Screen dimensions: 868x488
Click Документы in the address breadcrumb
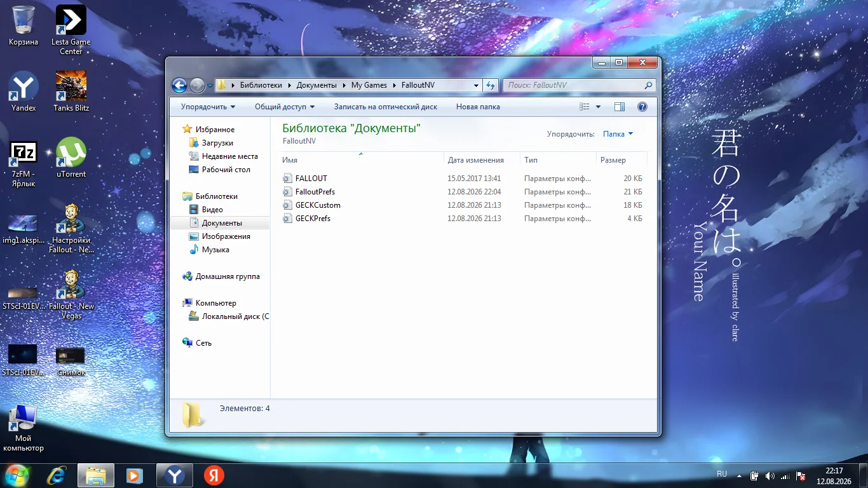click(x=316, y=85)
